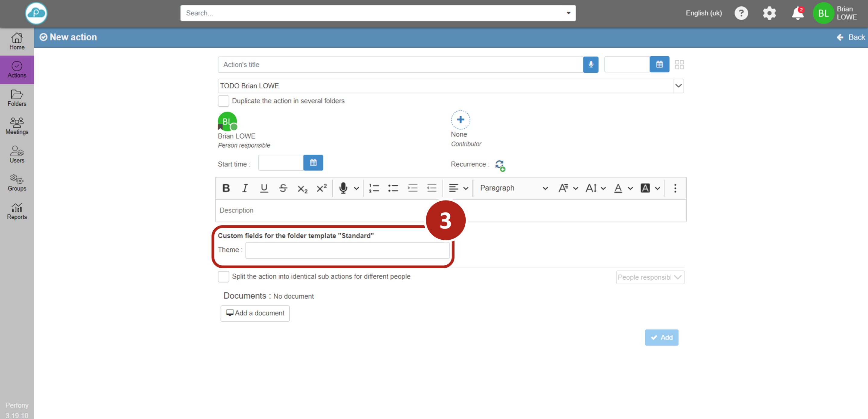Open Reports from the sidebar
Screen dimensions: 868x419
[x=17, y=211]
